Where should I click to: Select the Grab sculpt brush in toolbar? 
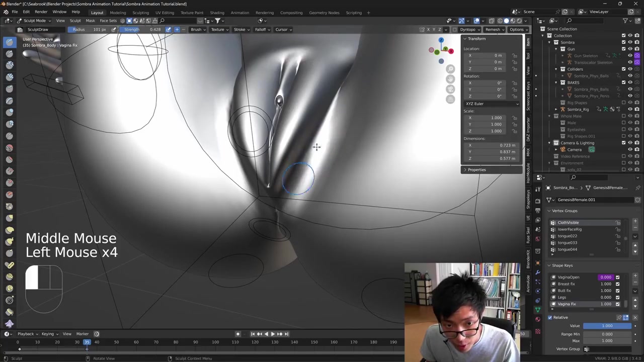pyautogui.click(x=10, y=218)
